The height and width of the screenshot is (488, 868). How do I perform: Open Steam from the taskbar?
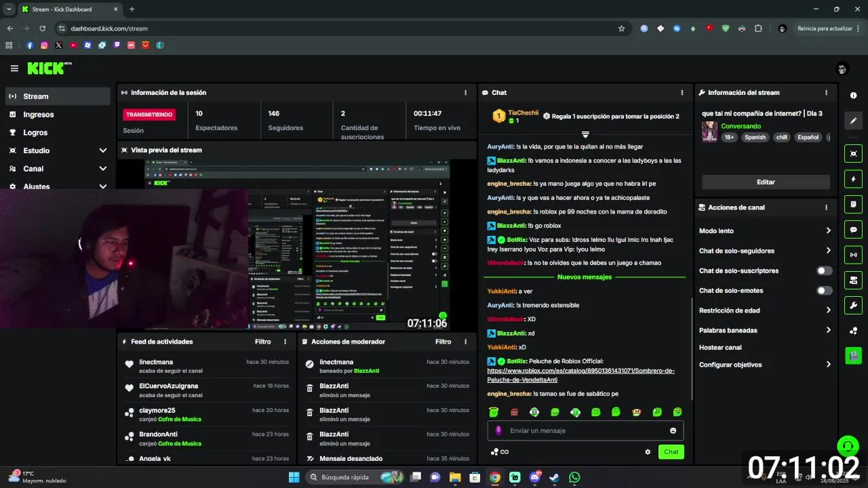pos(554,477)
